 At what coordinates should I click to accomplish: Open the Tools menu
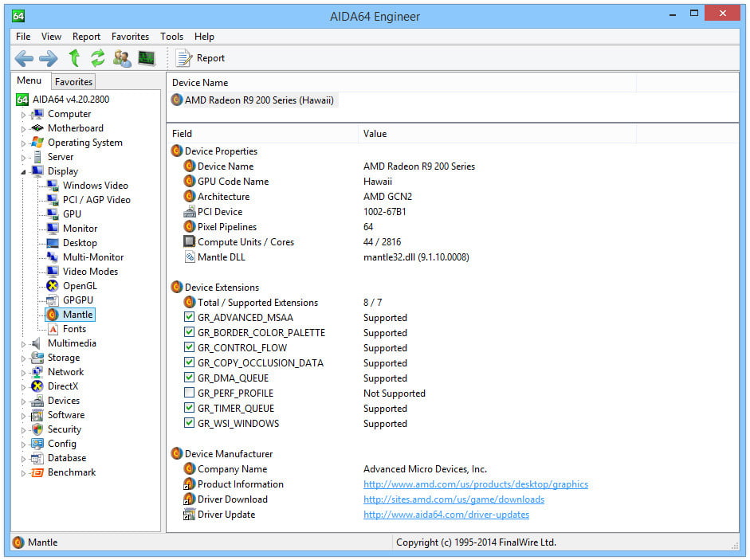[x=171, y=37]
